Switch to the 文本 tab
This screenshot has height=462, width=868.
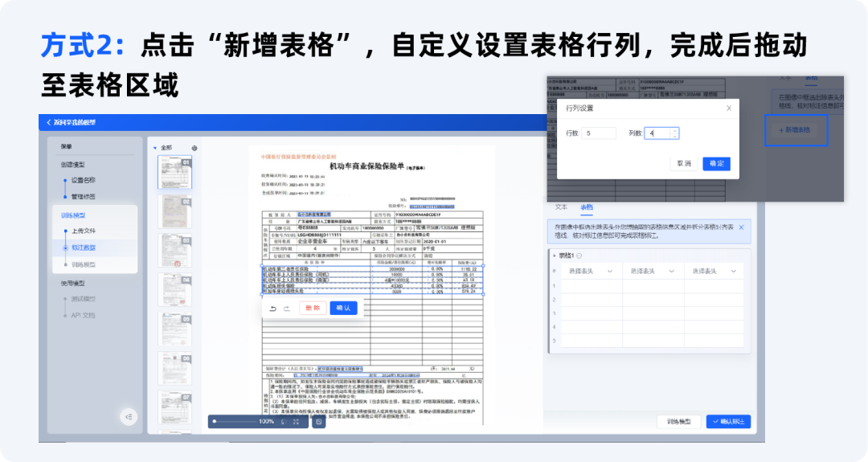pyautogui.click(x=561, y=207)
